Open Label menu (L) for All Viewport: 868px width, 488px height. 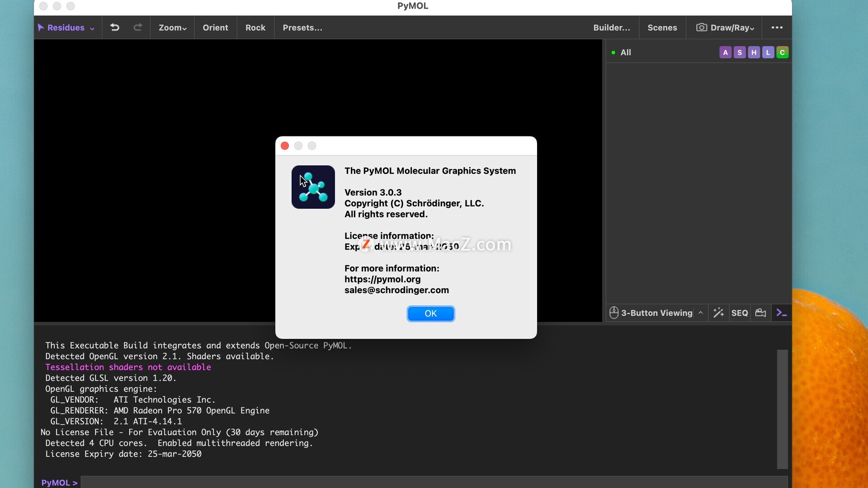[x=768, y=52]
